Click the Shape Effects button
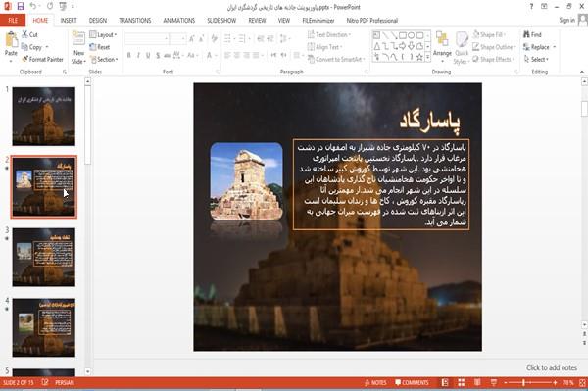Viewport: 588px width, 391px height. [492, 59]
